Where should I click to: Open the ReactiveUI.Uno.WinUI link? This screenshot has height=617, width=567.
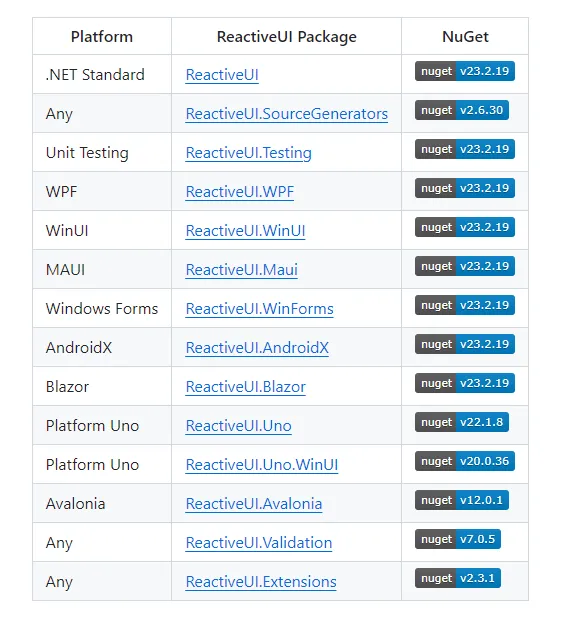(262, 464)
